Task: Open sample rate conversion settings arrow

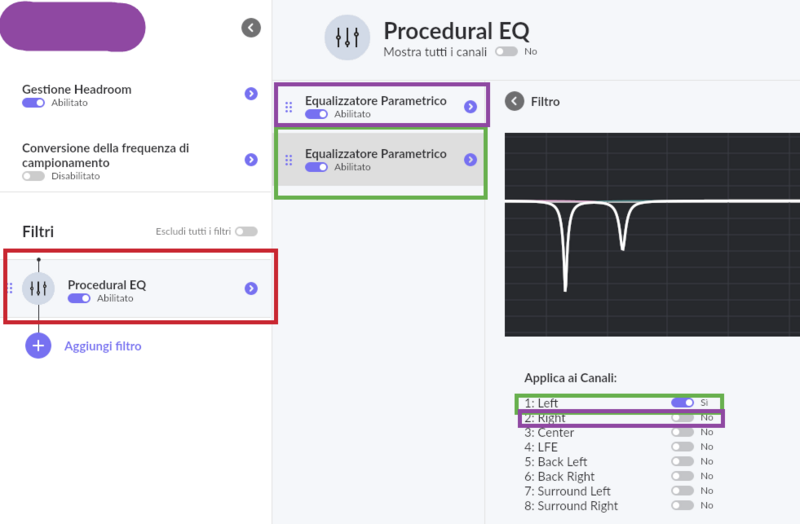Action: click(251, 160)
